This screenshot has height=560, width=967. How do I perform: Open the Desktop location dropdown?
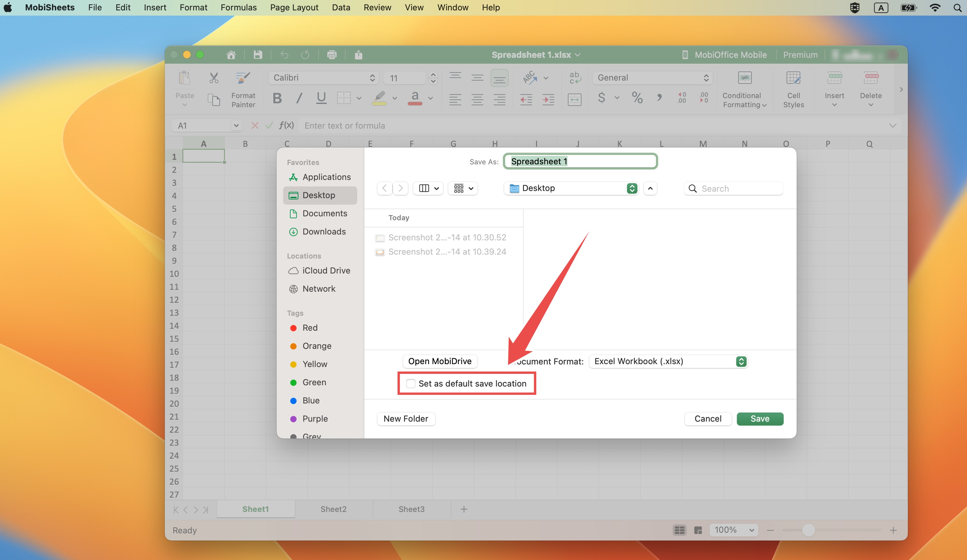coord(571,188)
